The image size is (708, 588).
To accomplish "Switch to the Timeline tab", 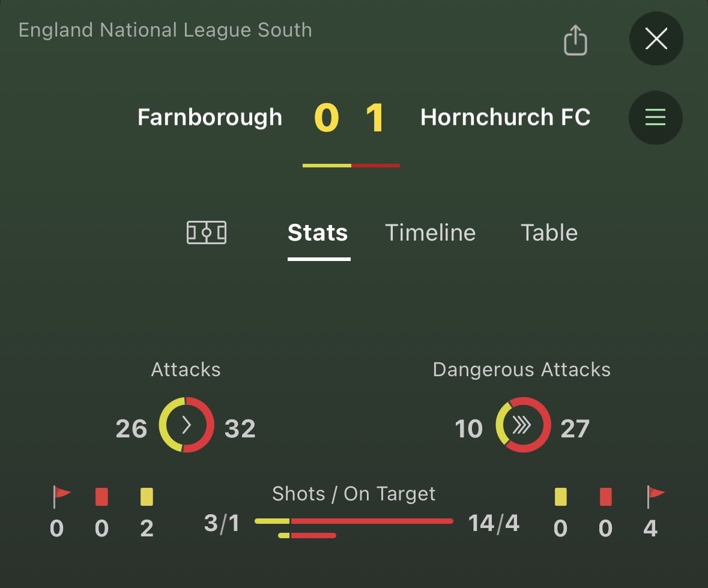I will point(430,233).
